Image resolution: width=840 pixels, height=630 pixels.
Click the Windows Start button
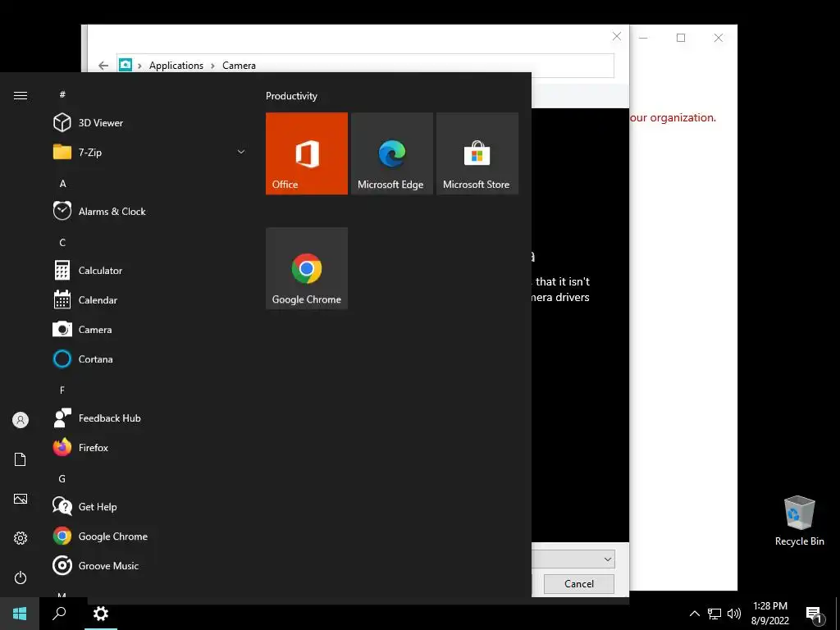click(x=20, y=614)
